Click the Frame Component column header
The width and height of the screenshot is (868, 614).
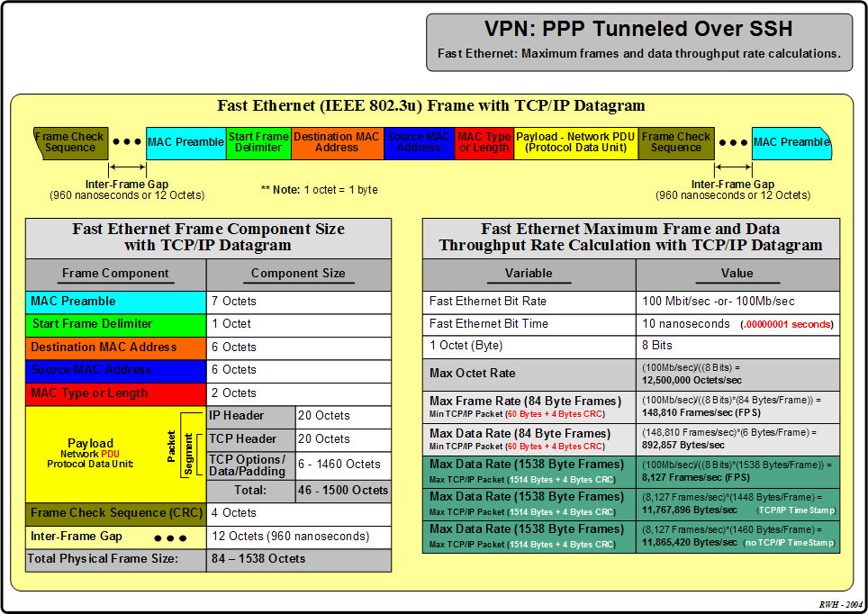click(x=115, y=274)
